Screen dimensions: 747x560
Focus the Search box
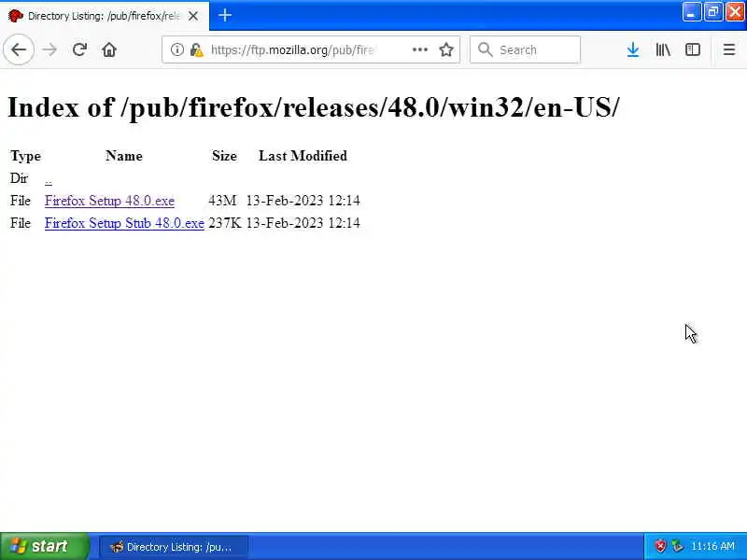(x=525, y=49)
